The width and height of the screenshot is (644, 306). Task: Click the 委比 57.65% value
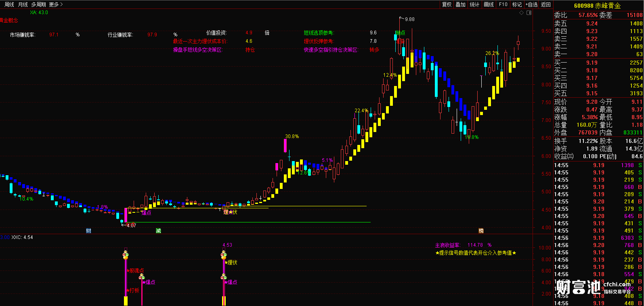[588, 15]
